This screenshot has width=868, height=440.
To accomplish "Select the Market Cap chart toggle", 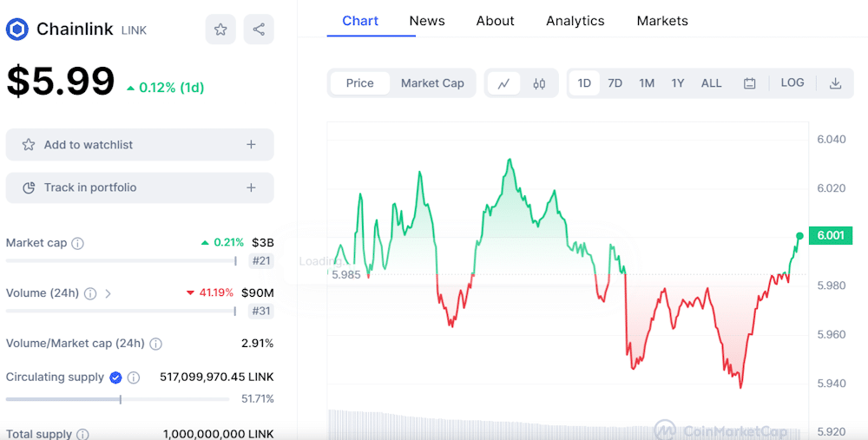I will 432,83.
